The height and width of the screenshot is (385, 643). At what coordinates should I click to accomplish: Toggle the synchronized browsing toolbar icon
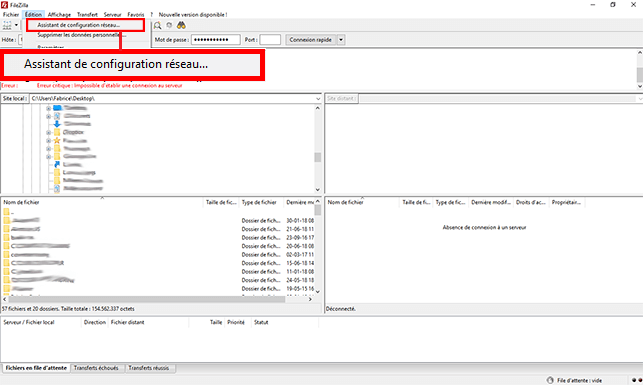pos(169,25)
